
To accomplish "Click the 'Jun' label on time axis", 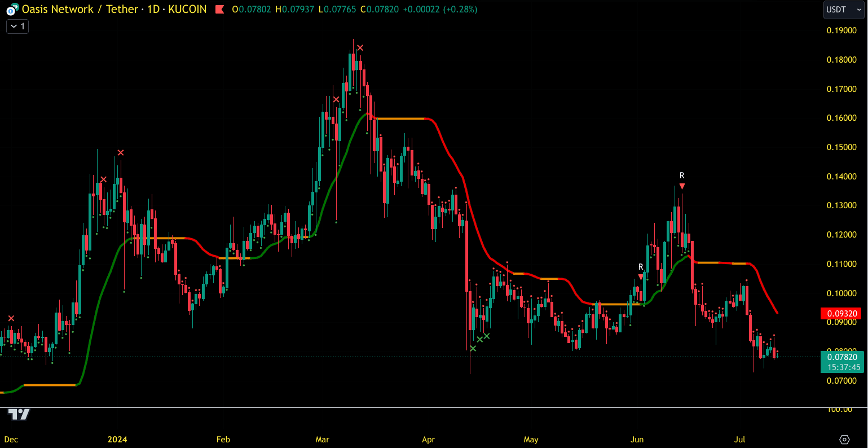I will coord(637,440).
